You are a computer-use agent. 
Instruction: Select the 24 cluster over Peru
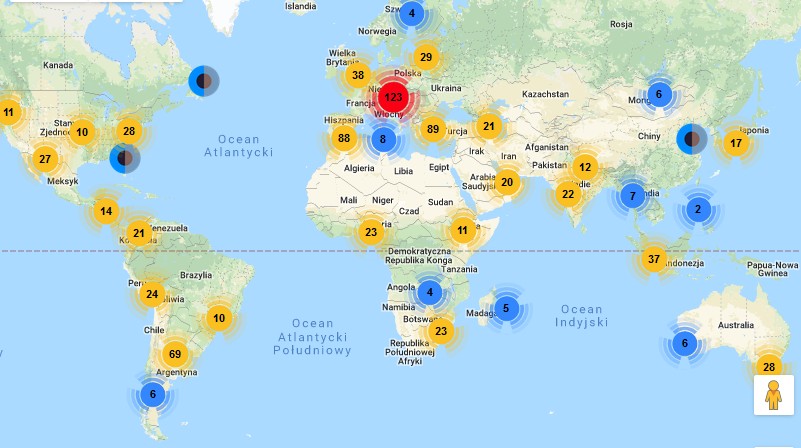tap(151, 294)
